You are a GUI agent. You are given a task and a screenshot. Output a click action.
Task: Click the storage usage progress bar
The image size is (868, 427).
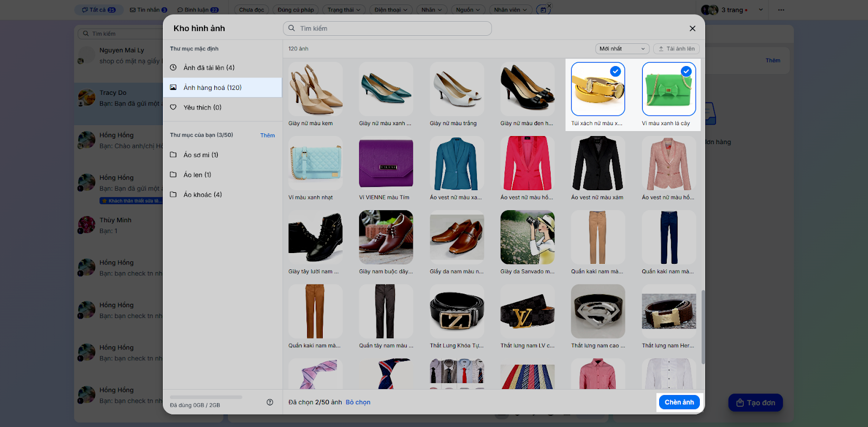206,397
